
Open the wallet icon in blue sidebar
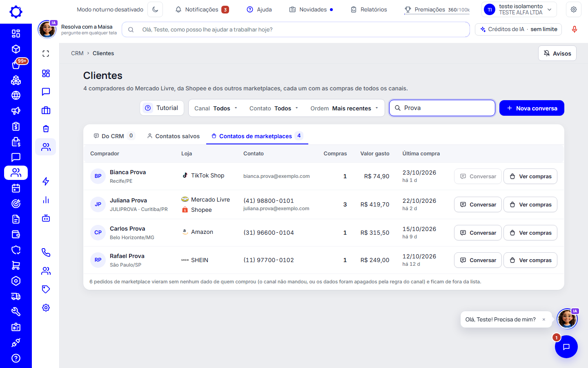pyautogui.click(x=16, y=234)
